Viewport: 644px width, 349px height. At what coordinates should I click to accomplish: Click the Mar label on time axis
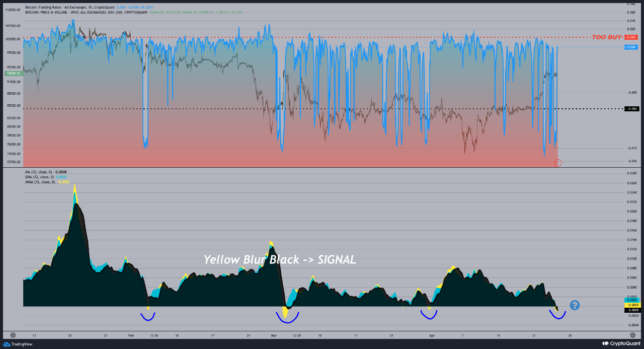(x=274, y=335)
